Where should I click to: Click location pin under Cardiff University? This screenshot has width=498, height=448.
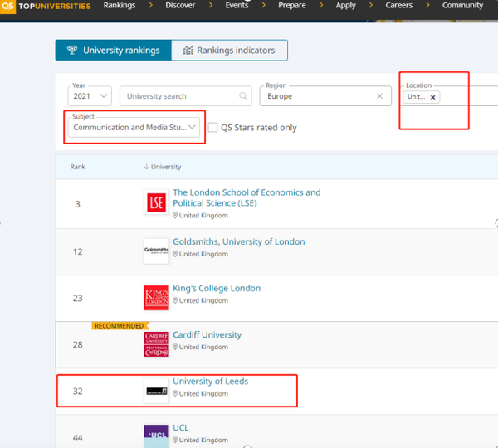175,347
